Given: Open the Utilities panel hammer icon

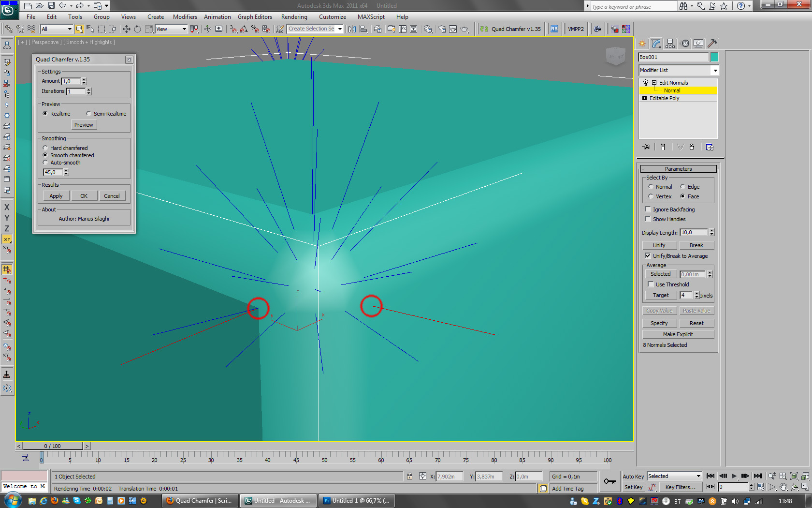Looking at the screenshot, I should click(x=712, y=44).
